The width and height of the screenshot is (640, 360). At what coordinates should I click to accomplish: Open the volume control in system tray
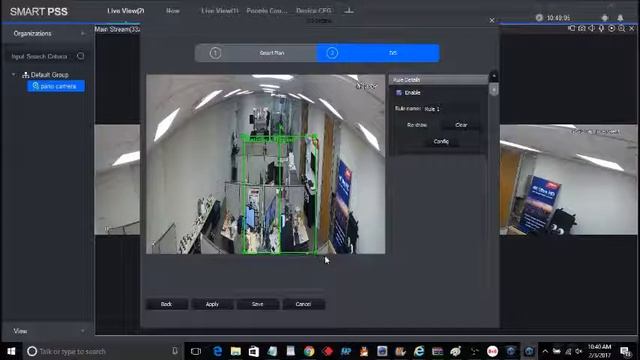coord(578,351)
